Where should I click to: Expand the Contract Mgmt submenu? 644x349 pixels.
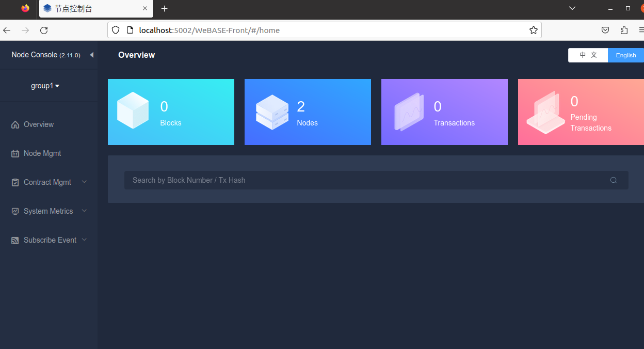pyautogui.click(x=84, y=182)
